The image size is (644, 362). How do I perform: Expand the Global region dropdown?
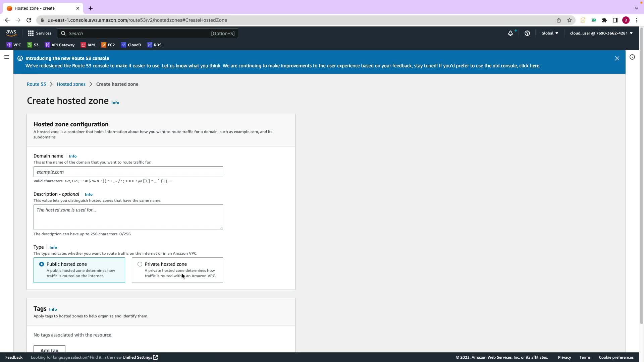[549, 33]
